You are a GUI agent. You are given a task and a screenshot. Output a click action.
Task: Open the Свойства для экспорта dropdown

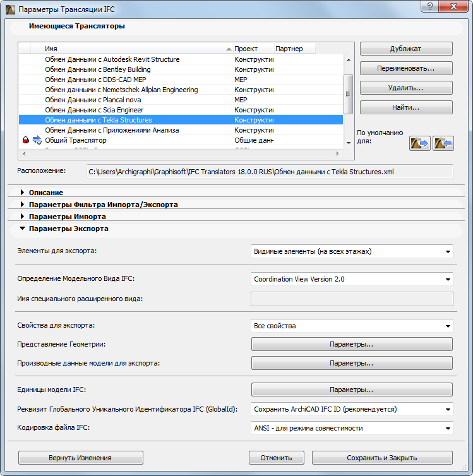point(352,326)
